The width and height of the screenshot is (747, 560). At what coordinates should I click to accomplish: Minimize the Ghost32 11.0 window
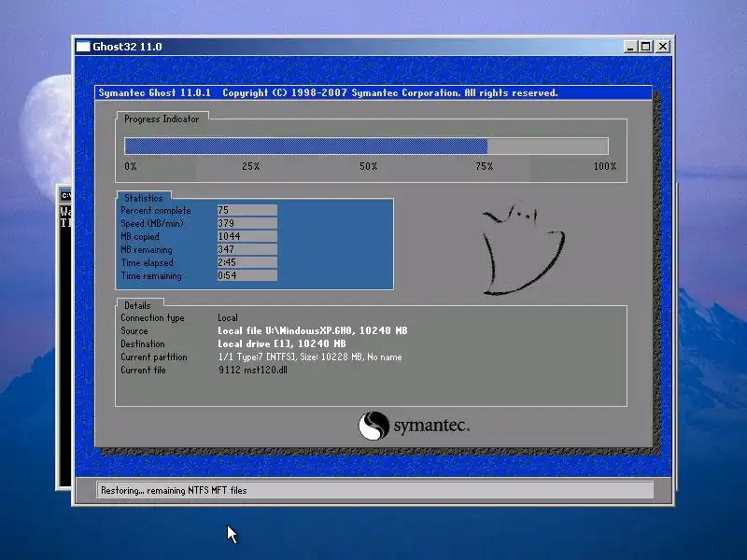click(630, 46)
